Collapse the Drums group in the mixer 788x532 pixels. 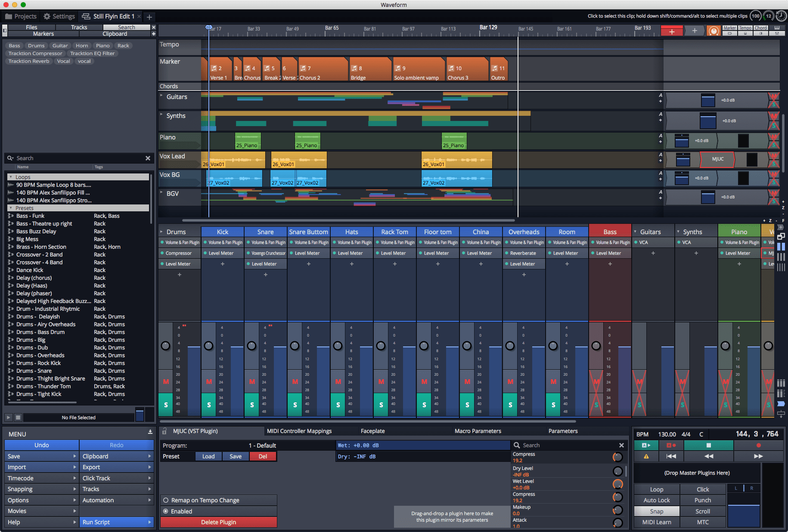click(161, 232)
